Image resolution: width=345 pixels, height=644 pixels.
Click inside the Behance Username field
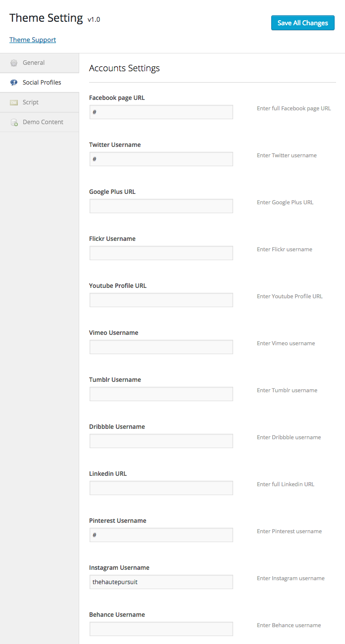coord(161,629)
